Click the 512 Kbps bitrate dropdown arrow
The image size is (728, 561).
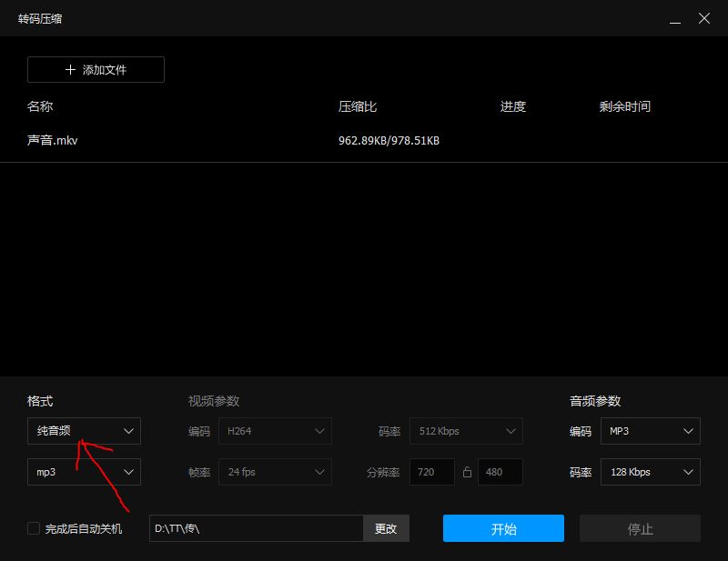click(510, 431)
